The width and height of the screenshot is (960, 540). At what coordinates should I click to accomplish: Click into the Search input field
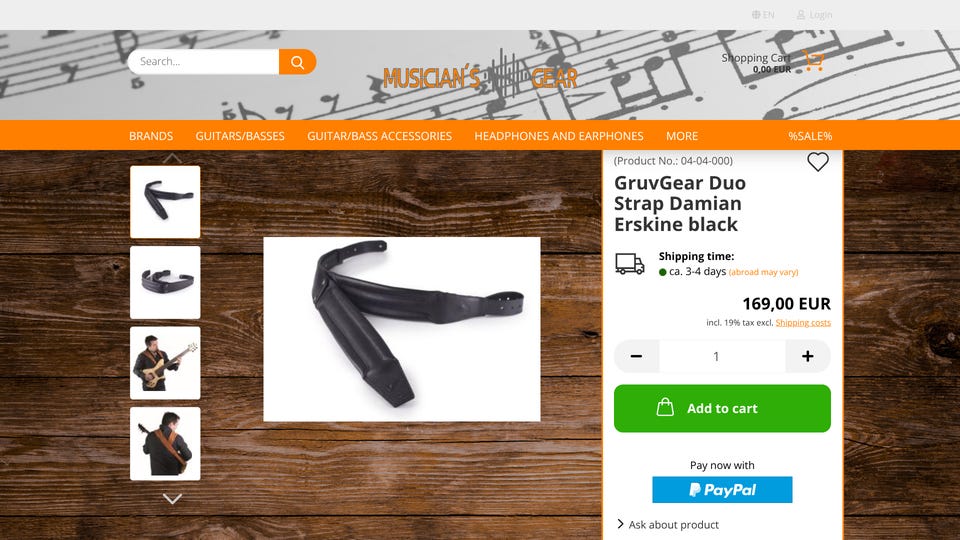[203, 62]
